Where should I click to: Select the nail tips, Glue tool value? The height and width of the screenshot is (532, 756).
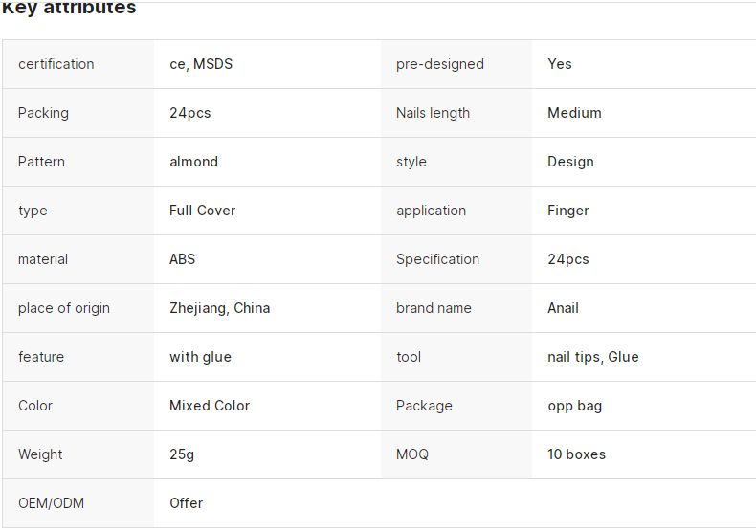tap(592, 357)
